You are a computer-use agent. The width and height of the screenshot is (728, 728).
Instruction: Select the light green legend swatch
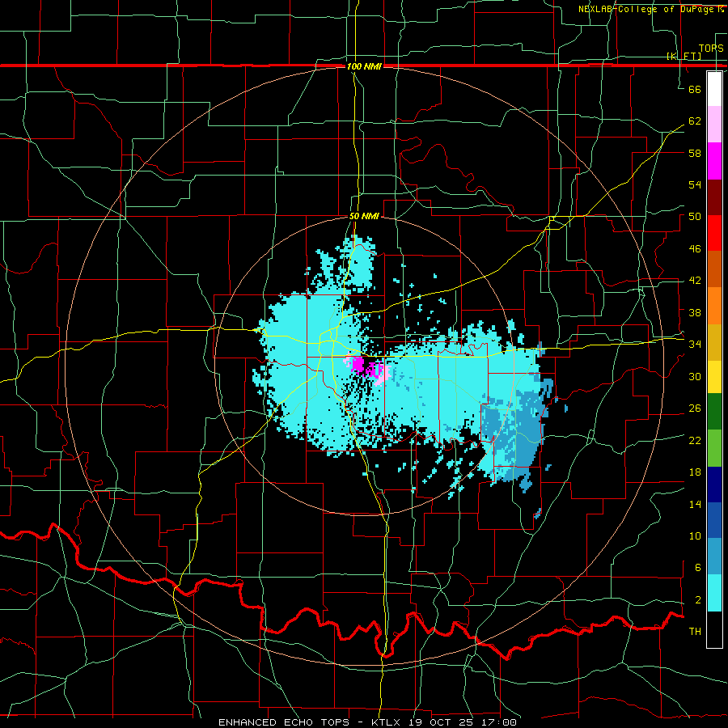(714, 448)
